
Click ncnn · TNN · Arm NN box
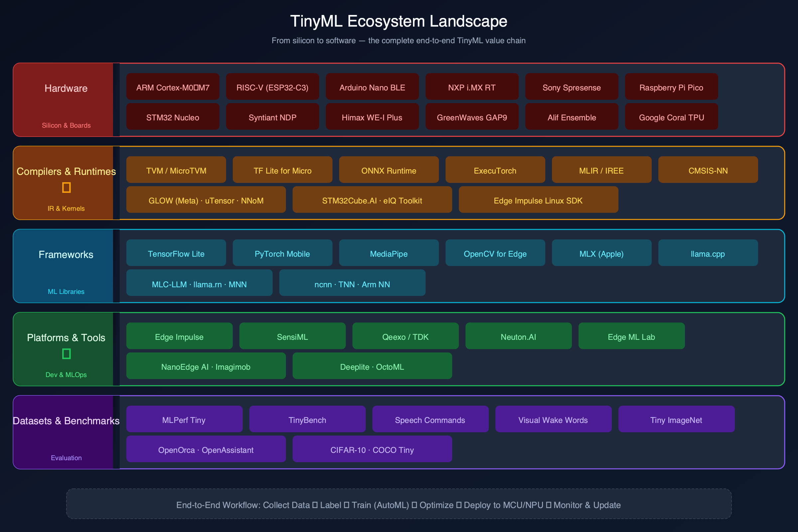(x=352, y=283)
